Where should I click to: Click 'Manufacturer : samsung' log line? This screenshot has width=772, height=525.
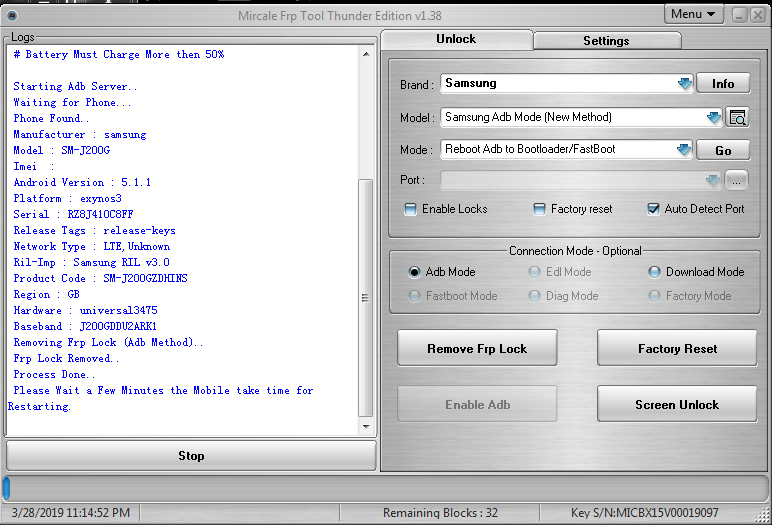point(79,134)
